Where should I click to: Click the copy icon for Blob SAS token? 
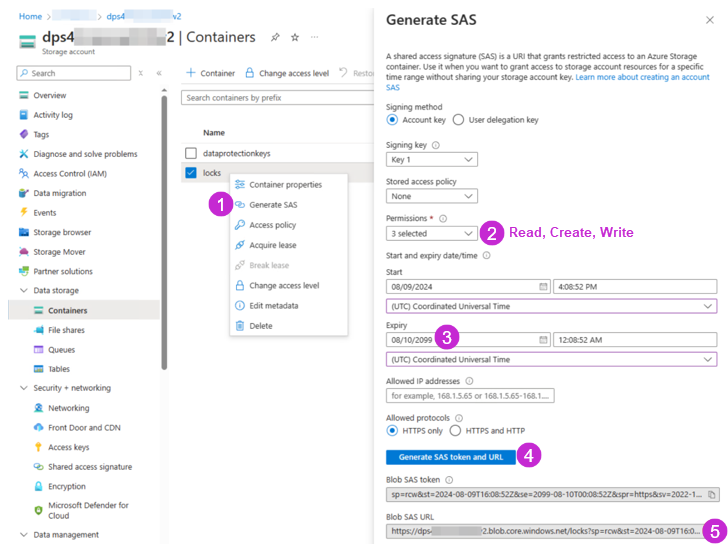pyautogui.click(x=711, y=494)
